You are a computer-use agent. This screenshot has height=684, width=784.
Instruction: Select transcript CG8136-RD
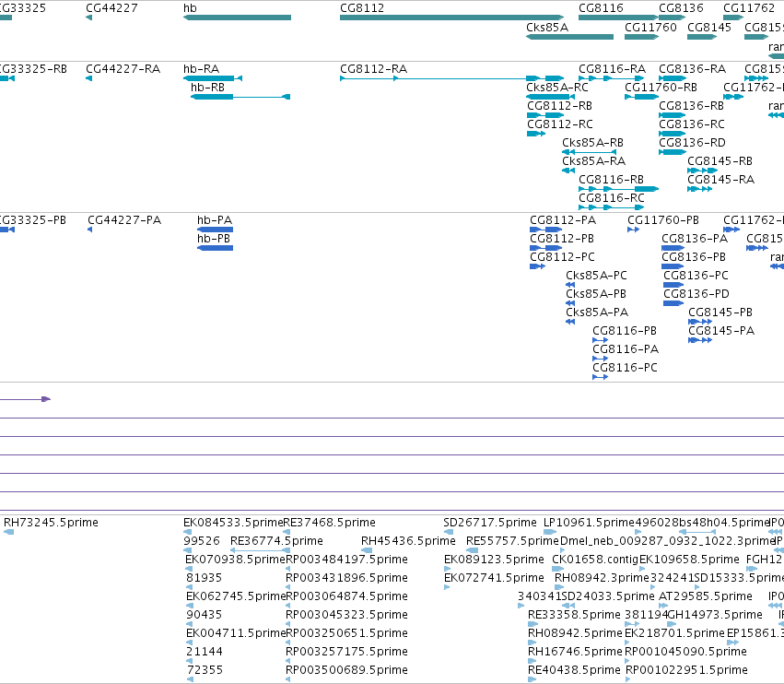(x=693, y=143)
